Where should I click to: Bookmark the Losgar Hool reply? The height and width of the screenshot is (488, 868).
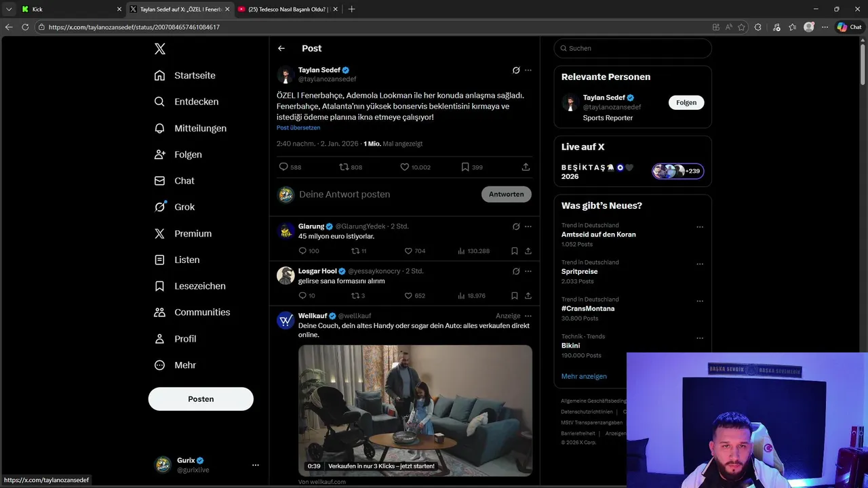[x=515, y=296]
